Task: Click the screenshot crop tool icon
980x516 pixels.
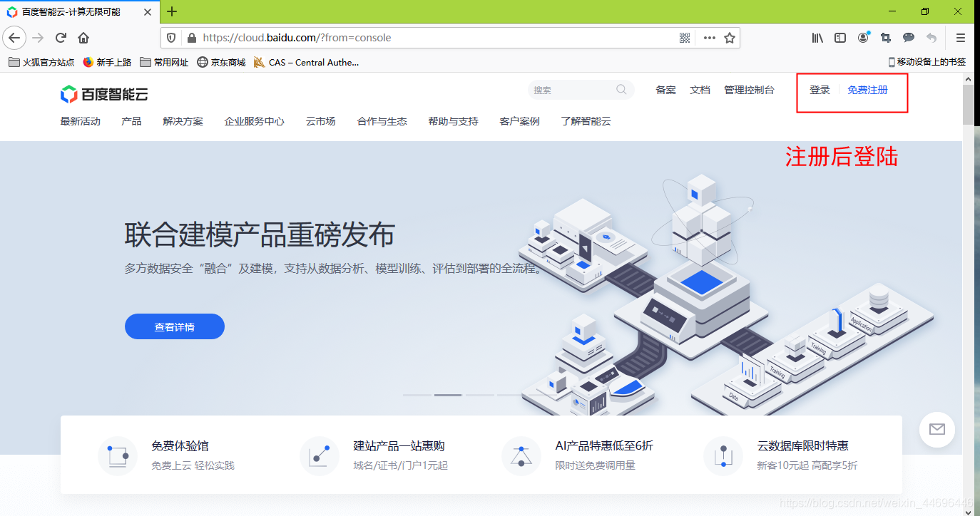Action: coord(886,38)
